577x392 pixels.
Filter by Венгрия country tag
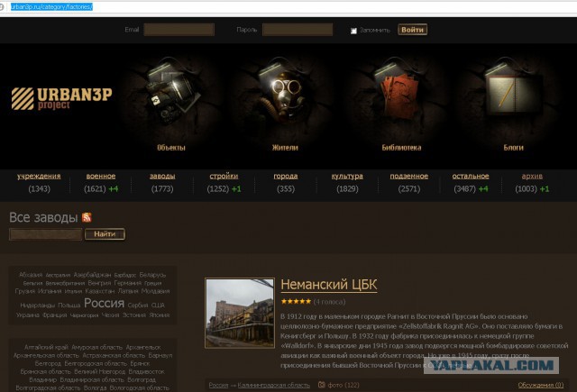99,283
